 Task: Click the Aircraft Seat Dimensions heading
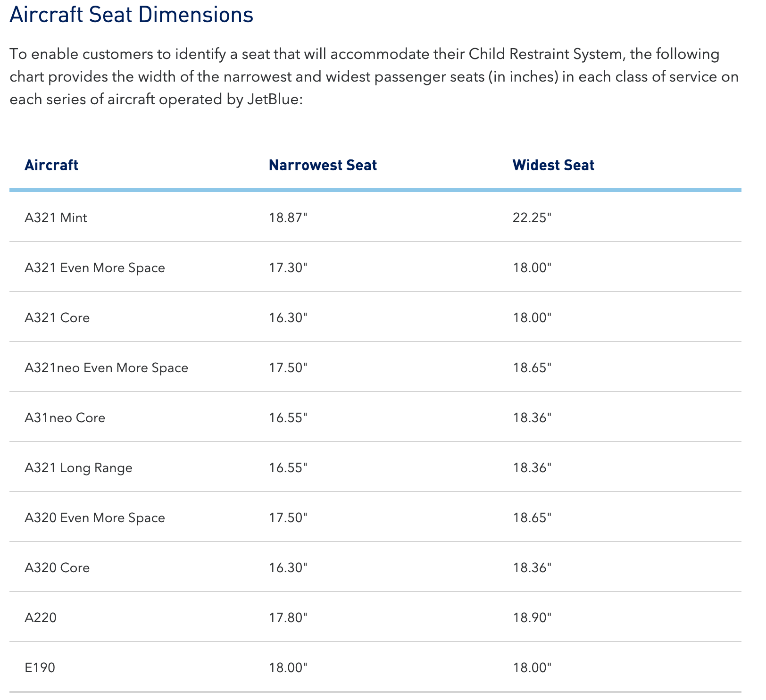132,15
